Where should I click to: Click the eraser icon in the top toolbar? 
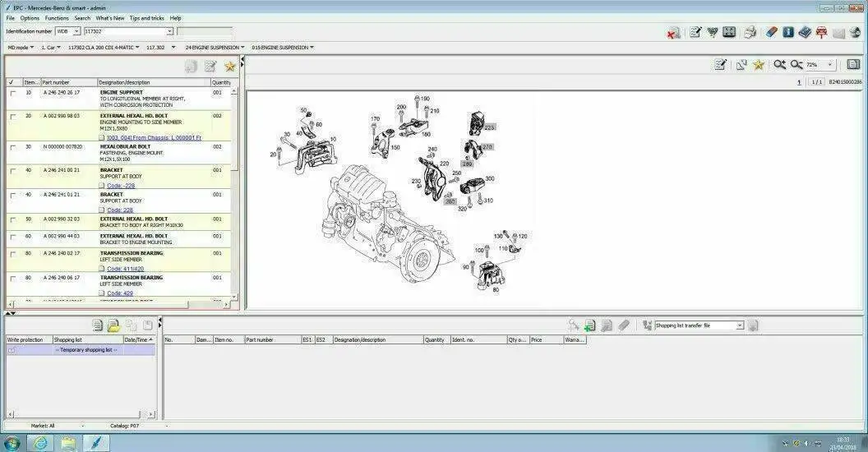pos(772,32)
